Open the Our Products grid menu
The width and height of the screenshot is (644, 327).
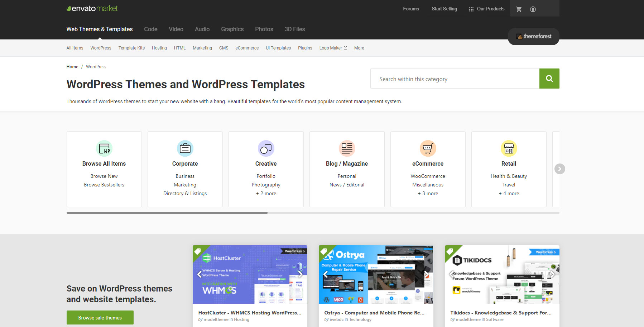click(x=486, y=9)
